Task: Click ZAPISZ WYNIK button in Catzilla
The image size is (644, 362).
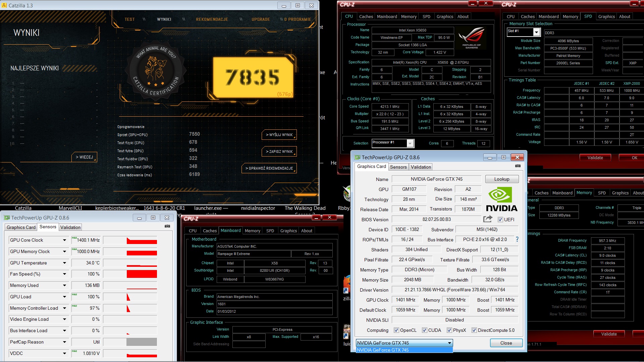Action: click(279, 152)
